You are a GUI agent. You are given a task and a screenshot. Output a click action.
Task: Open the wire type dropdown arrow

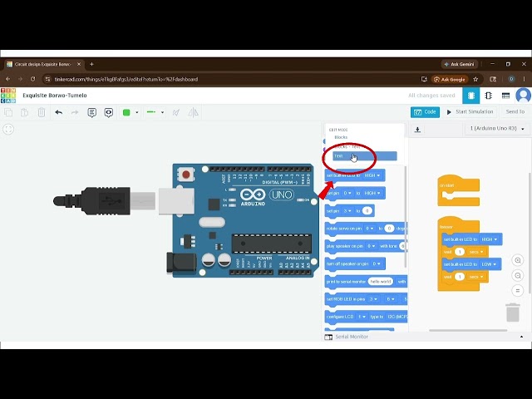(x=163, y=113)
